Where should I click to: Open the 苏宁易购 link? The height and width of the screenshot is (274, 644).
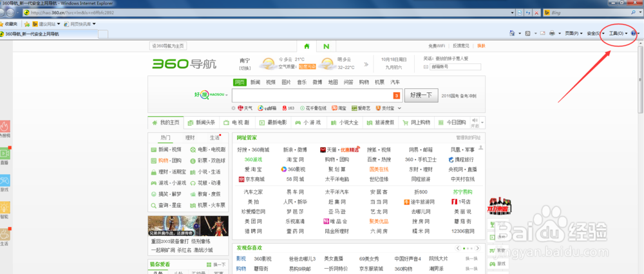click(x=463, y=191)
